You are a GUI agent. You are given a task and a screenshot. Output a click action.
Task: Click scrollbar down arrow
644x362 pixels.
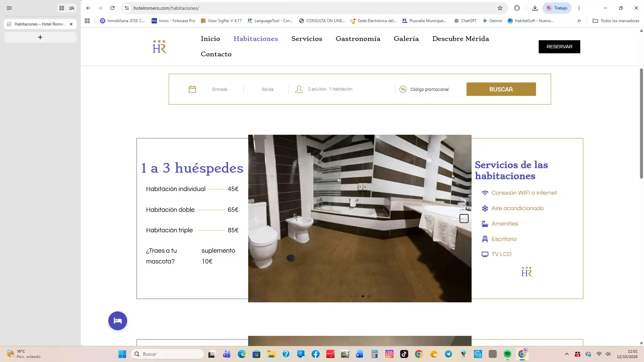click(x=641, y=343)
